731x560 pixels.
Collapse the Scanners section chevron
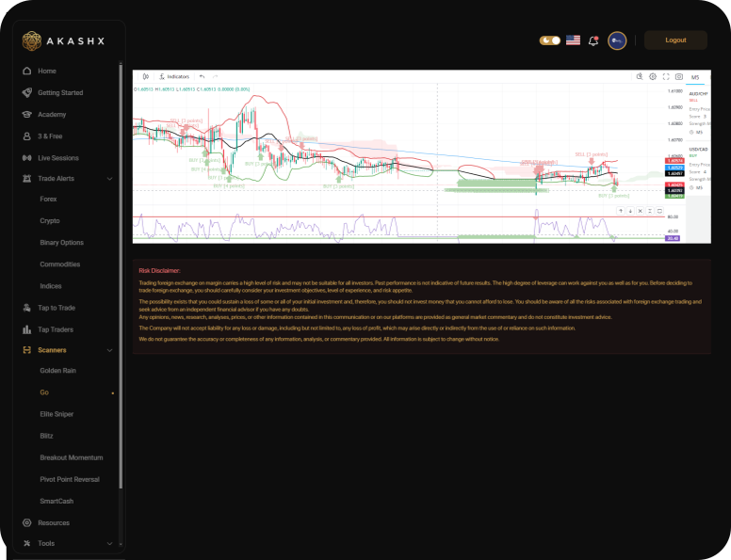coord(109,350)
